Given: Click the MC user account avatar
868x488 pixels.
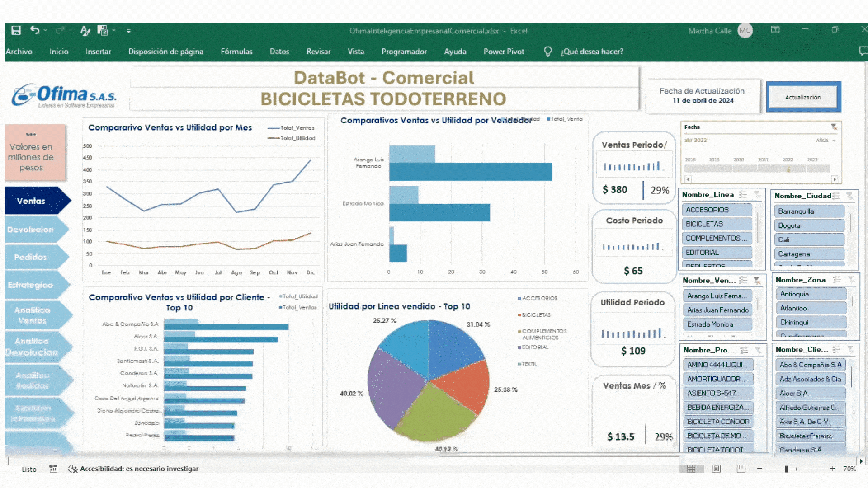Looking at the screenshot, I should coord(745,31).
